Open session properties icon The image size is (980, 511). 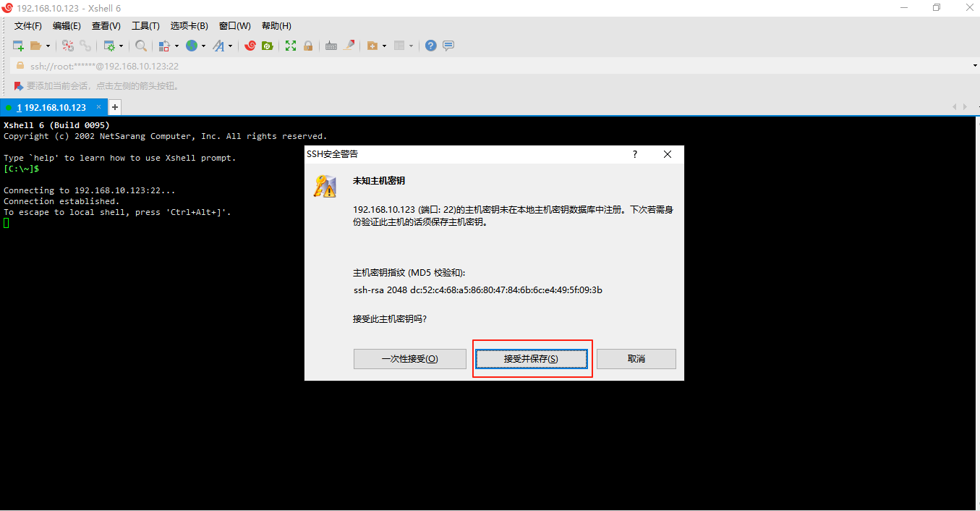(108, 46)
